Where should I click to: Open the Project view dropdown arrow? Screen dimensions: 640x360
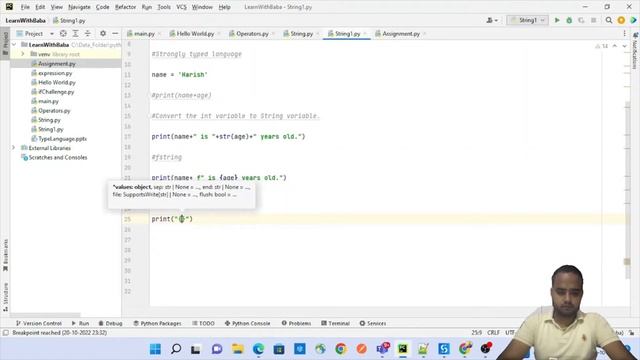[x=52, y=34]
